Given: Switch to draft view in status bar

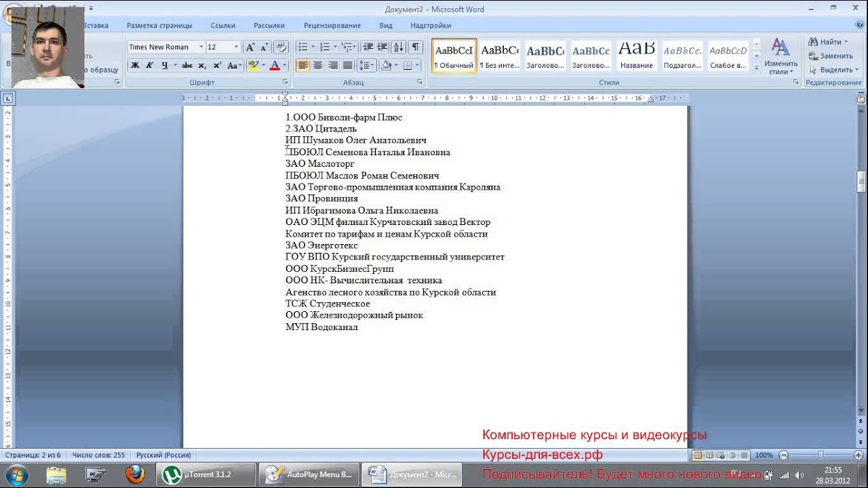Looking at the screenshot, I should click(x=744, y=455).
